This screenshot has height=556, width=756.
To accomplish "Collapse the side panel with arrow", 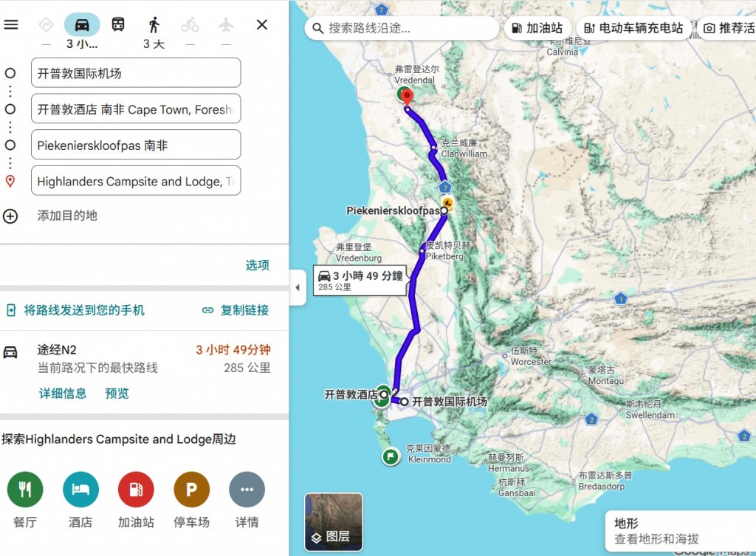I will click(298, 287).
